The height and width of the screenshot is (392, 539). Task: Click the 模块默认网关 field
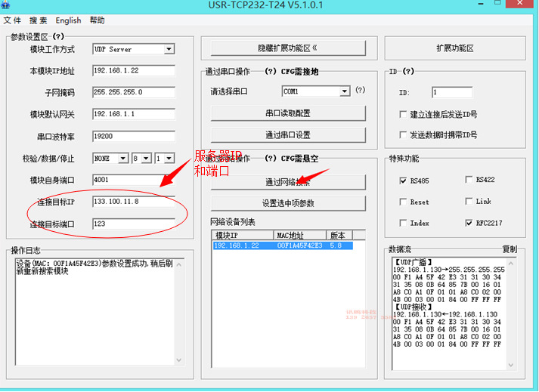point(134,114)
